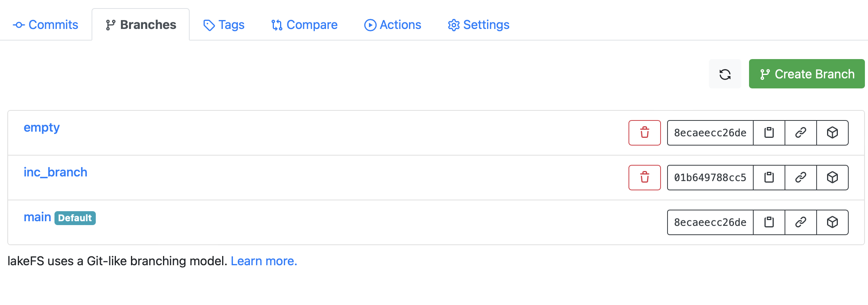The width and height of the screenshot is (868, 305).
Task: Delete the empty branch
Action: 644,133
